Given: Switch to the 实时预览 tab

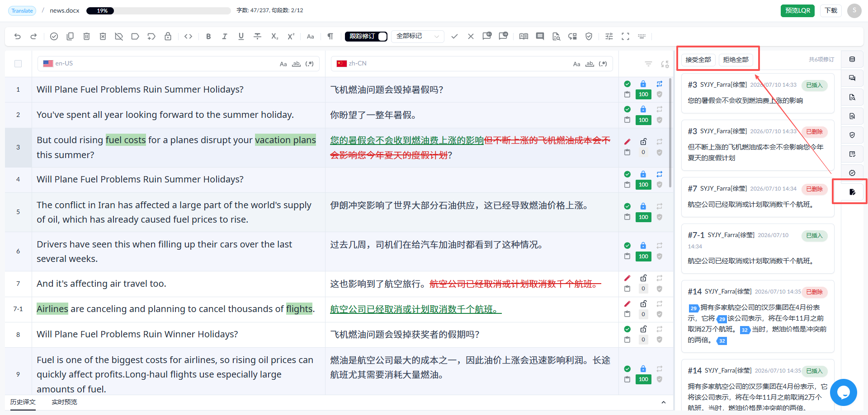Looking at the screenshot, I should point(64,402).
